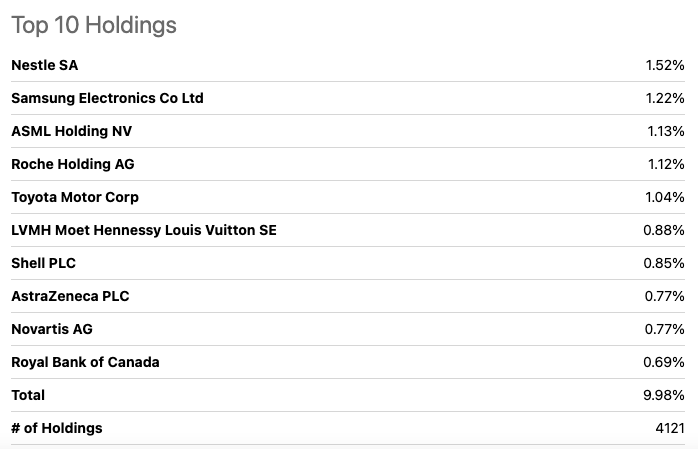This screenshot has width=698, height=449.
Task: Open LVMH Moet Hennessy Louis Vuitton SE
Action: click(144, 230)
